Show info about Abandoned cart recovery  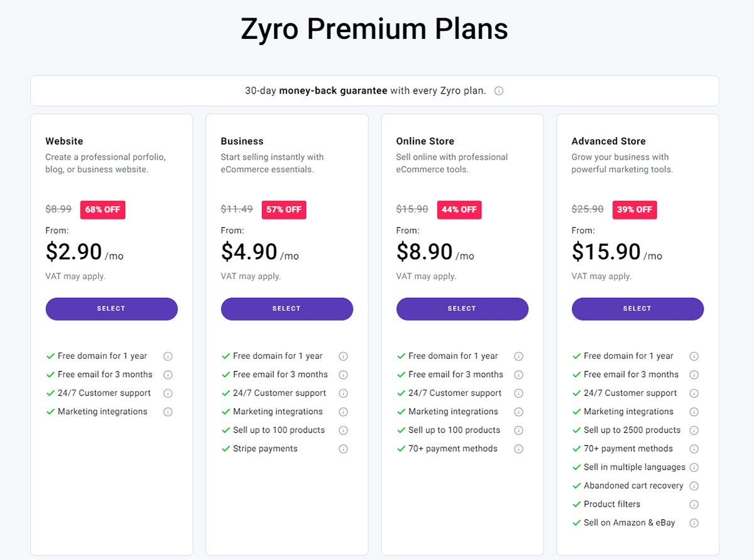(694, 486)
